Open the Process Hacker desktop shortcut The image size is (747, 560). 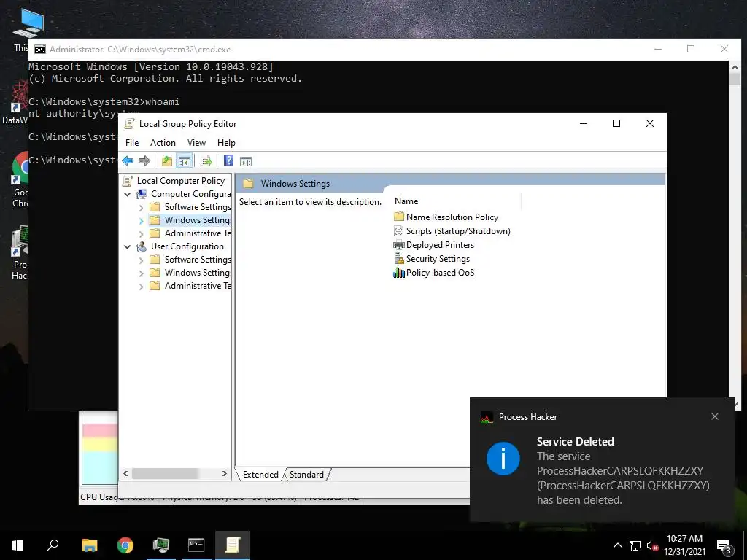coord(20,252)
